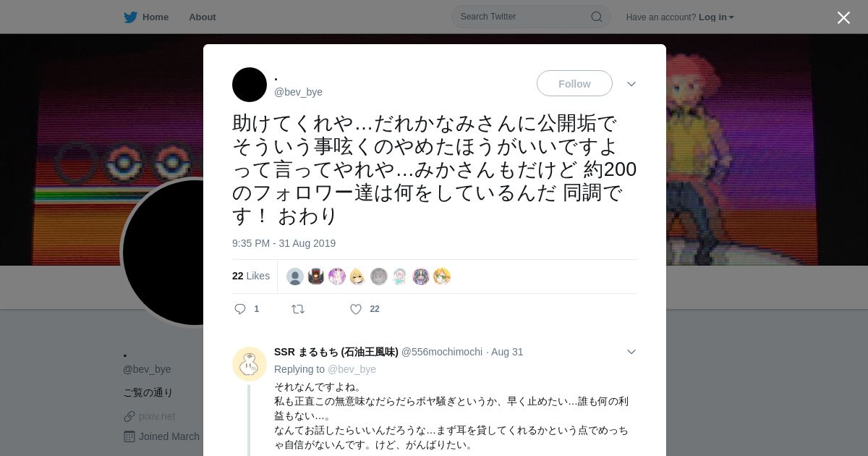Open the 22 Likes list

(x=251, y=276)
